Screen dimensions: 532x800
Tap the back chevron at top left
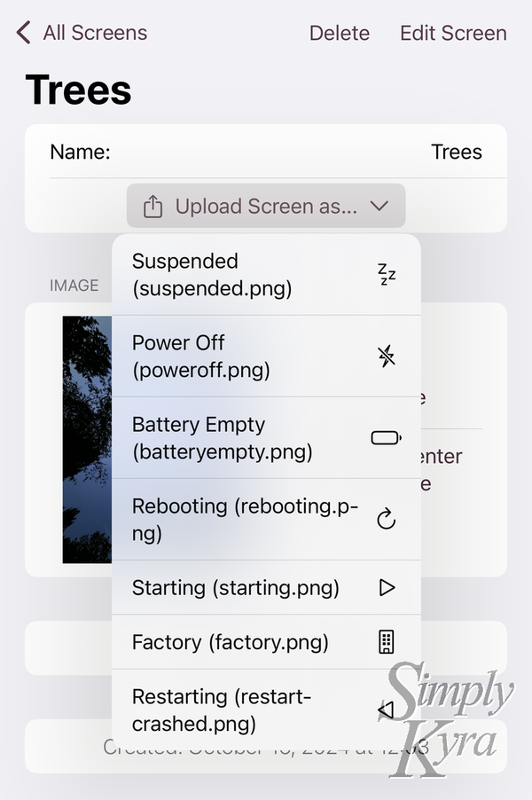[20, 32]
